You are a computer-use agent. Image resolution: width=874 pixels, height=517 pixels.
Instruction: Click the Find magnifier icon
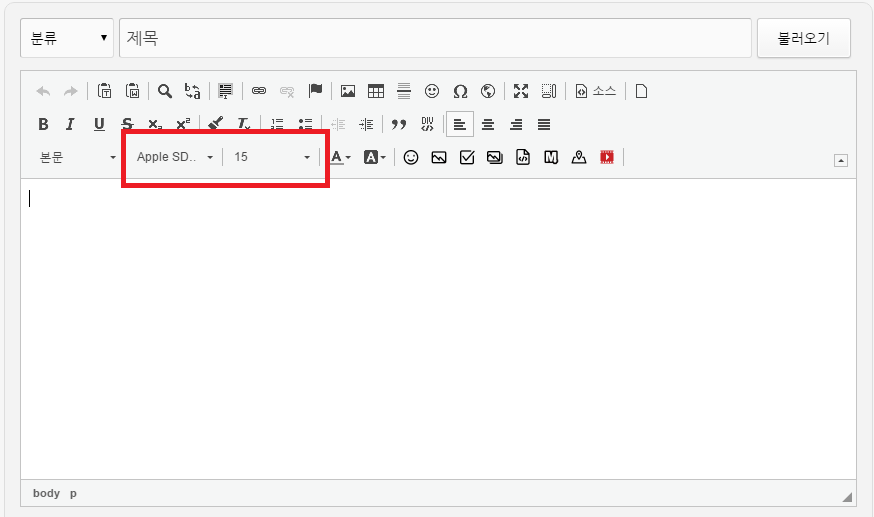pos(165,91)
